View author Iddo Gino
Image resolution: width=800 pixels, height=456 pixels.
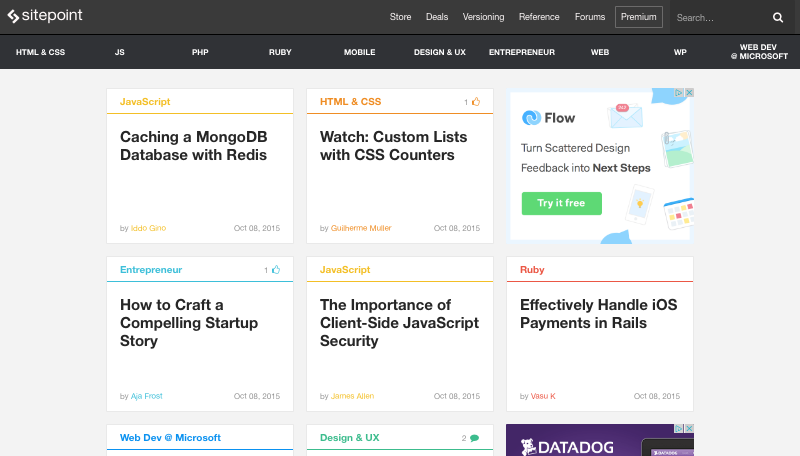pyautogui.click(x=148, y=228)
